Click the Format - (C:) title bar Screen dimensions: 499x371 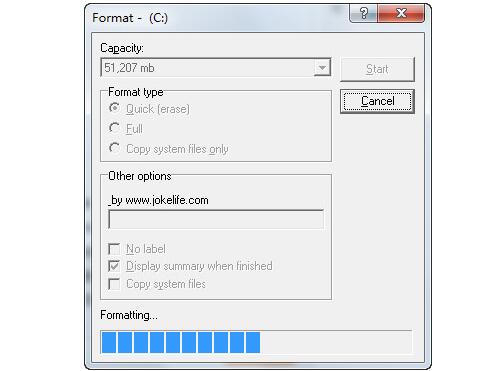pos(217,17)
